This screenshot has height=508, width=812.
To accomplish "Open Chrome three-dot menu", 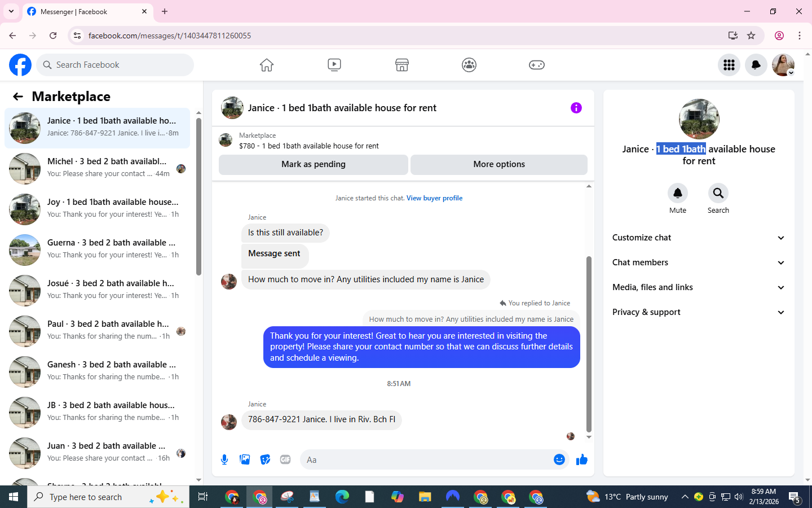I will [x=800, y=36].
